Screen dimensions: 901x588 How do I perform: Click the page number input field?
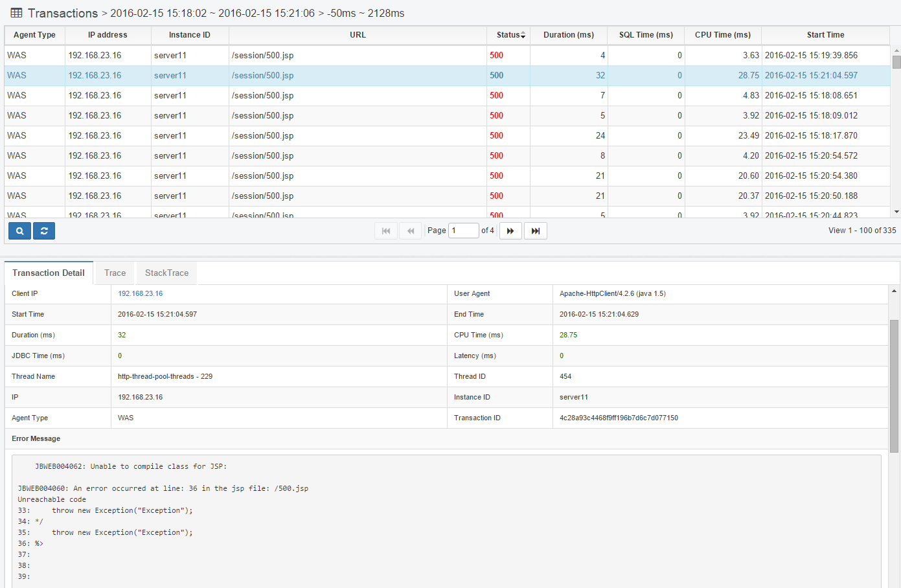[464, 231]
